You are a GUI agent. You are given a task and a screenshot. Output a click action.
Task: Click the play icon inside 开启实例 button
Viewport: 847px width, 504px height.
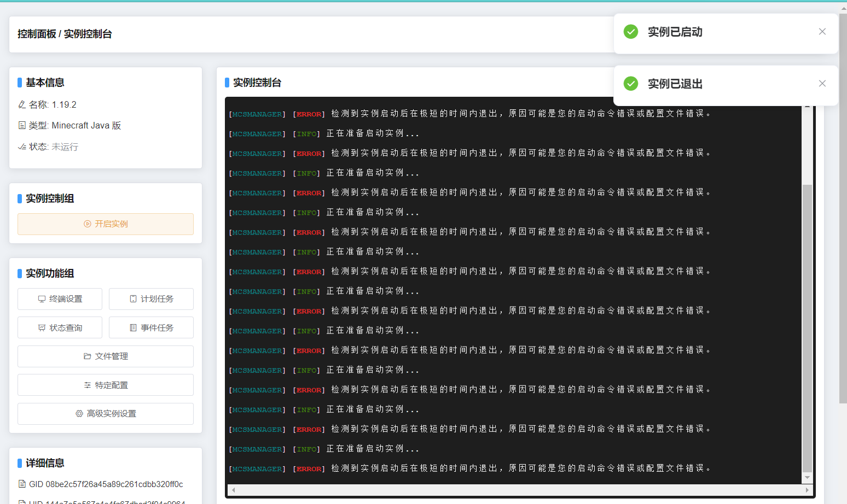pyautogui.click(x=87, y=224)
